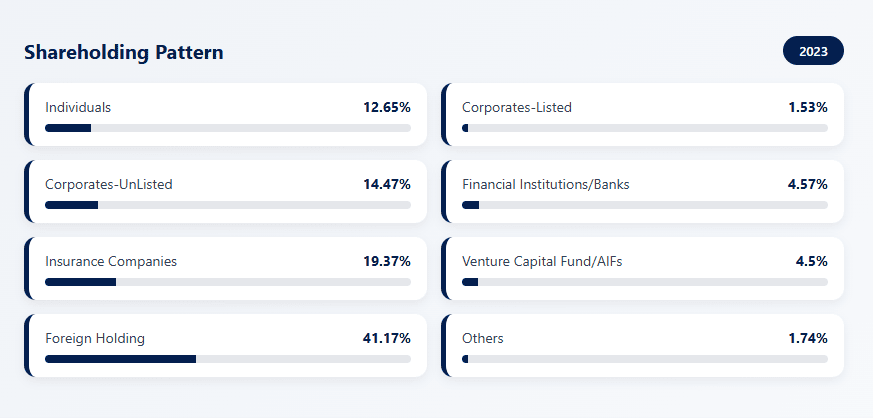Click the Insurance Companies progress bar

tap(228, 282)
